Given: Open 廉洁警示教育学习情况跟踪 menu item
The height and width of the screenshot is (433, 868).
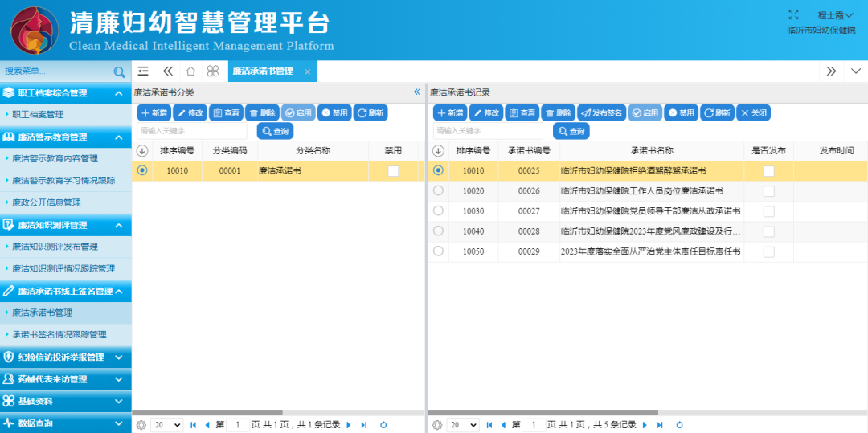Looking at the screenshot, I should (66, 180).
